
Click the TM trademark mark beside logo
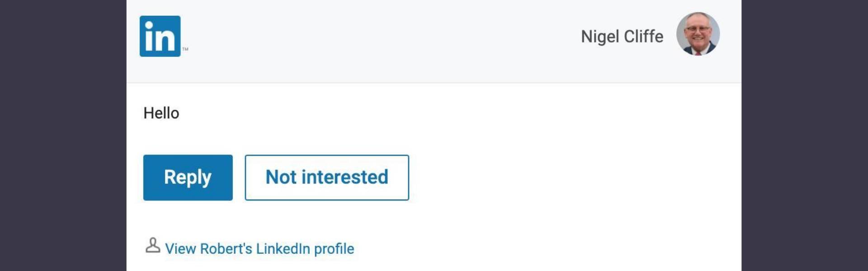pyautogui.click(x=185, y=49)
